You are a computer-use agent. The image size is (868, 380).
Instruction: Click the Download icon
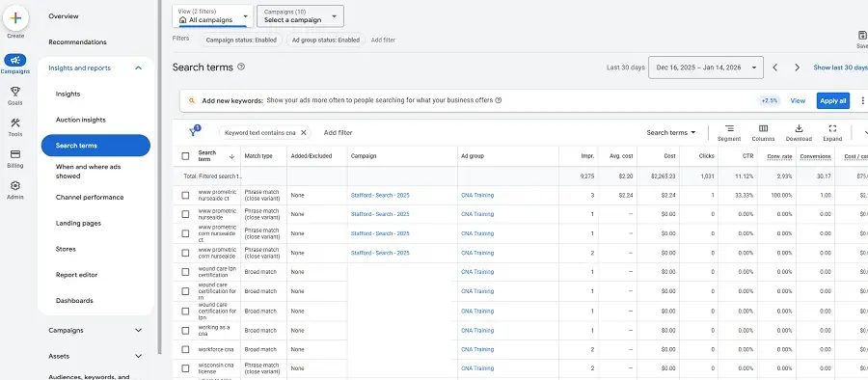coord(799,128)
